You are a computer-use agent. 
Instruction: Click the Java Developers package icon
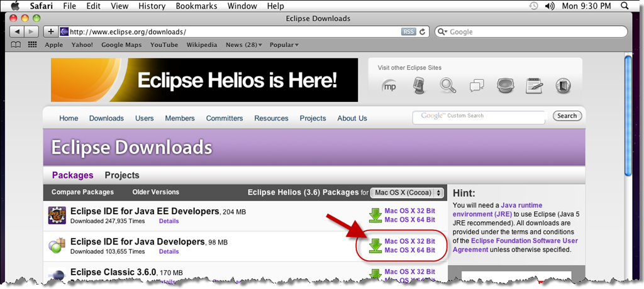point(57,245)
